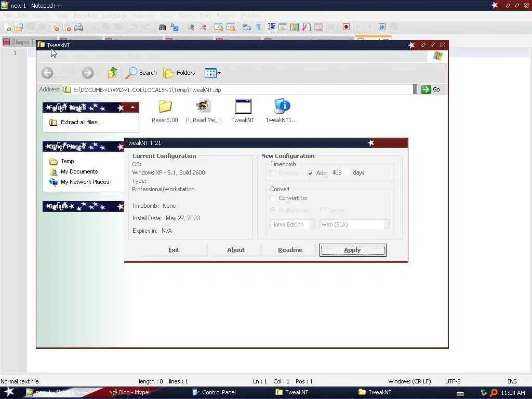Toggle the Word wrap toolbar icon
Image resolution: width=532 pixels, height=399 pixels.
pyautogui.click(x=246, y=27)
